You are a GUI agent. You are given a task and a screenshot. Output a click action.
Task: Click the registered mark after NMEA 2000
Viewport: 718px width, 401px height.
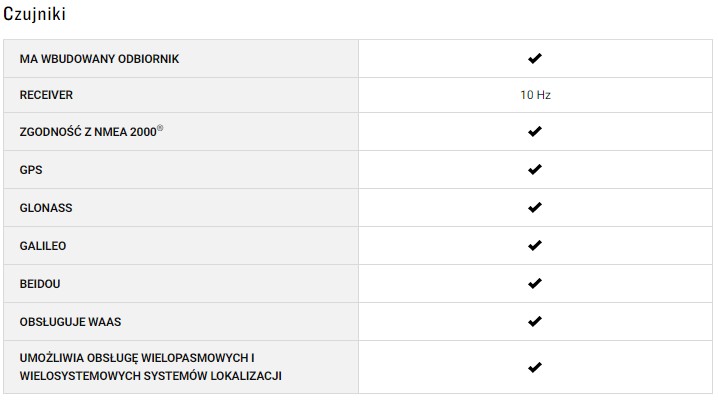tap(160, 129)
